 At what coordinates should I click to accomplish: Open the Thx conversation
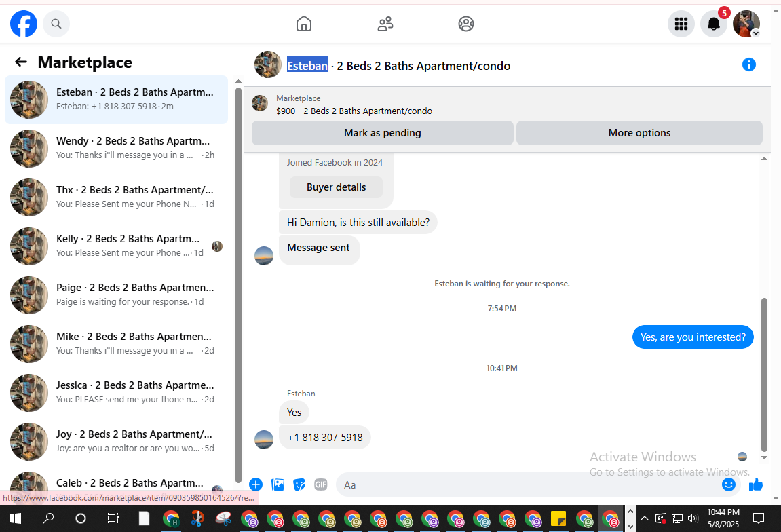(117, 197)
